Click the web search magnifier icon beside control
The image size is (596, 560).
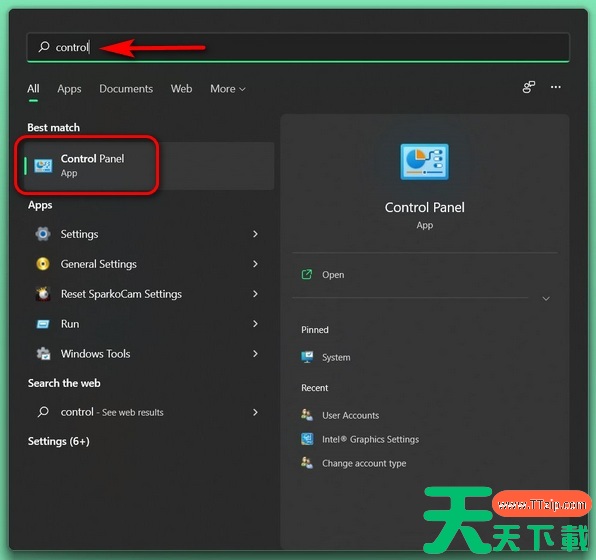click(43, 412)
